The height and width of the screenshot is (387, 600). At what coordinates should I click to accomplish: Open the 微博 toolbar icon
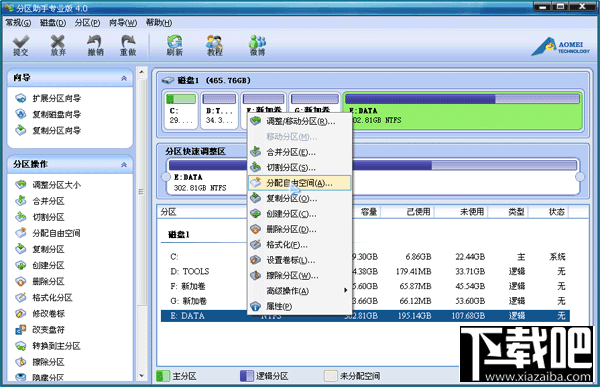[257, 46]
